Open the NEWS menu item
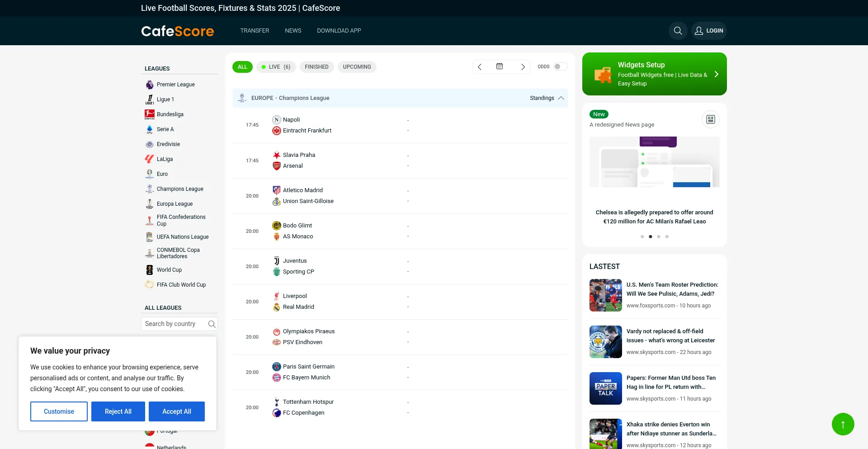The image size is (868, 449). point(293,31)
